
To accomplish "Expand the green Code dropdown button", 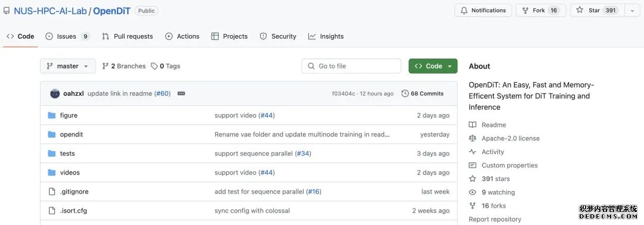I will (433, 66).
